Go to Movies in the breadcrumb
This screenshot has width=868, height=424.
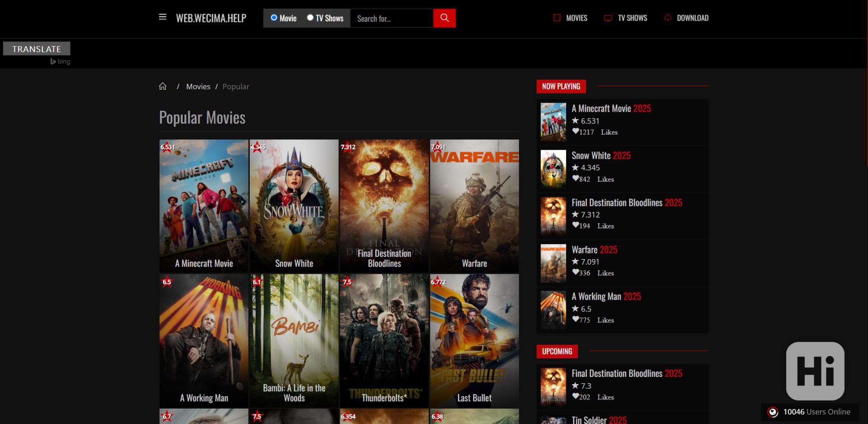tap(198, 86)
